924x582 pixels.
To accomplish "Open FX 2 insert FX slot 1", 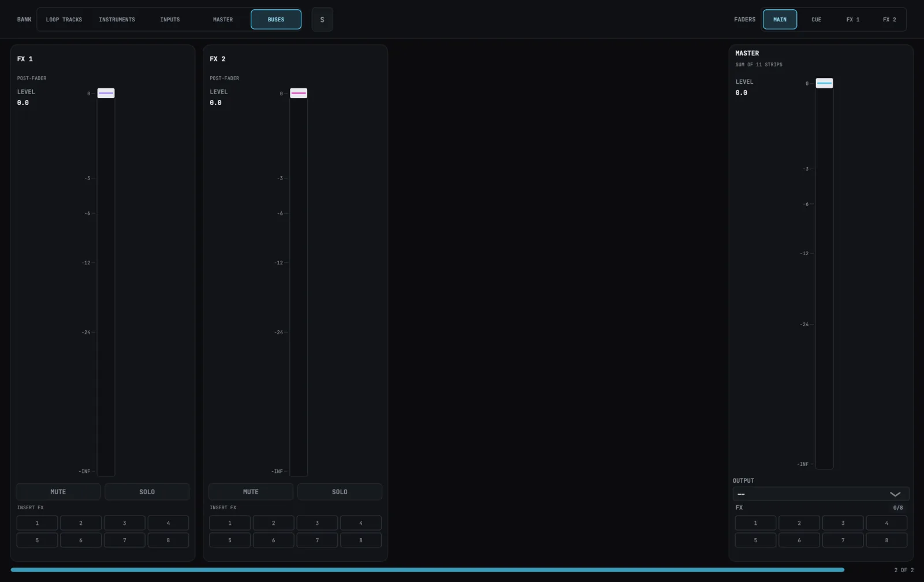I will click(230, 523).
